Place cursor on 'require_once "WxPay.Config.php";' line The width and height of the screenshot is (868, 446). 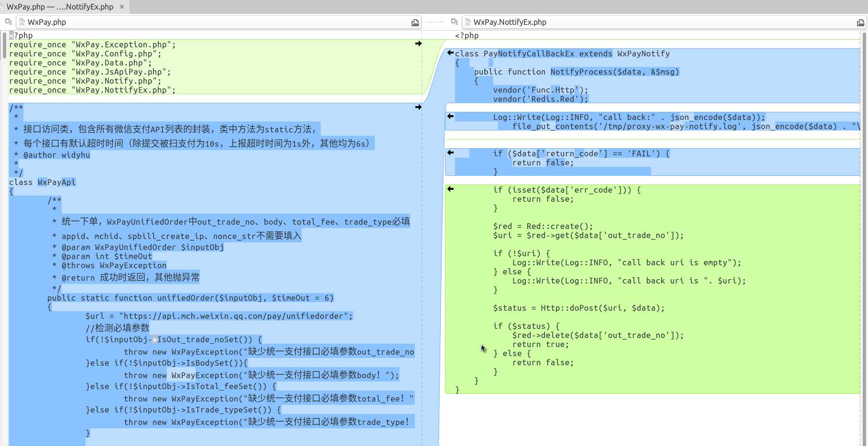point(85,54)
